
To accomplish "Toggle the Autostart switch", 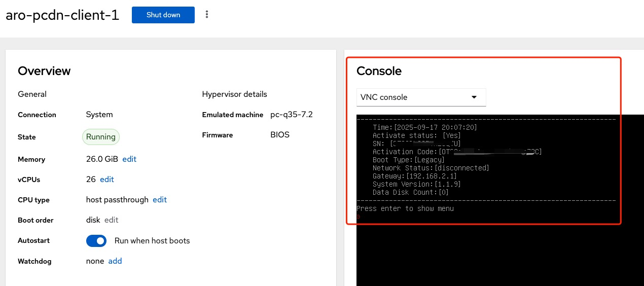I will tap(96, 241).
